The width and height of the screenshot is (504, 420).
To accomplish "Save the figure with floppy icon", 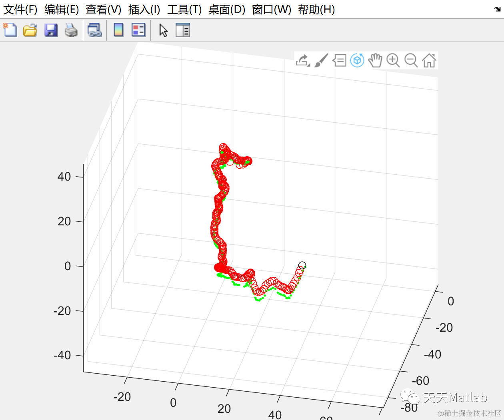I will tap(51, 30).
